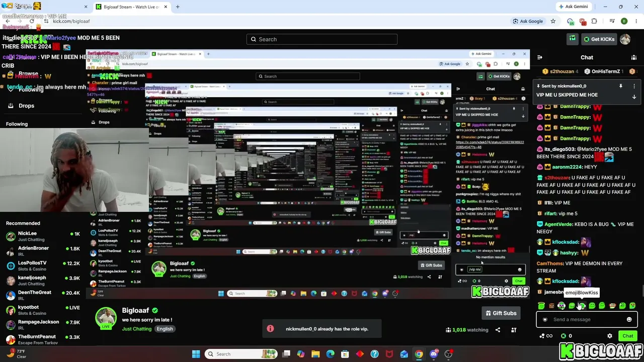The height and width of the screenshot is (362, 644).
Task: Focus the Send a message field
Action: pyautogui.click(x=587, y=319)
